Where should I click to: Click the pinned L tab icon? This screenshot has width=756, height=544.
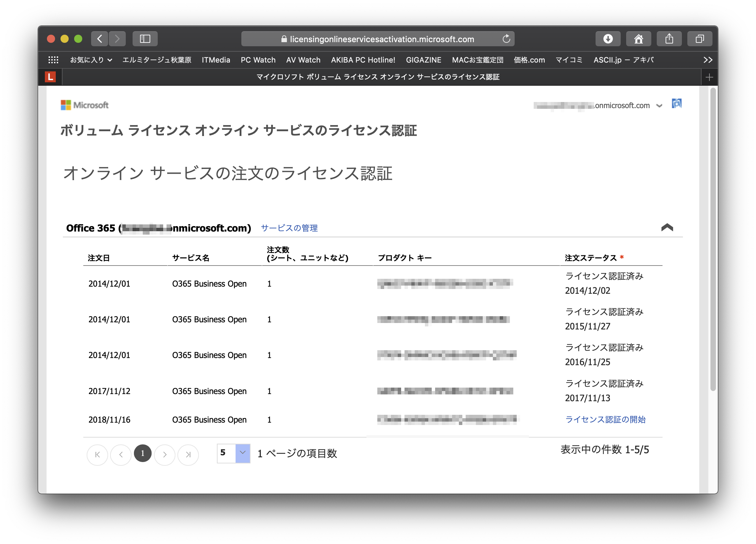click(50, 77)
